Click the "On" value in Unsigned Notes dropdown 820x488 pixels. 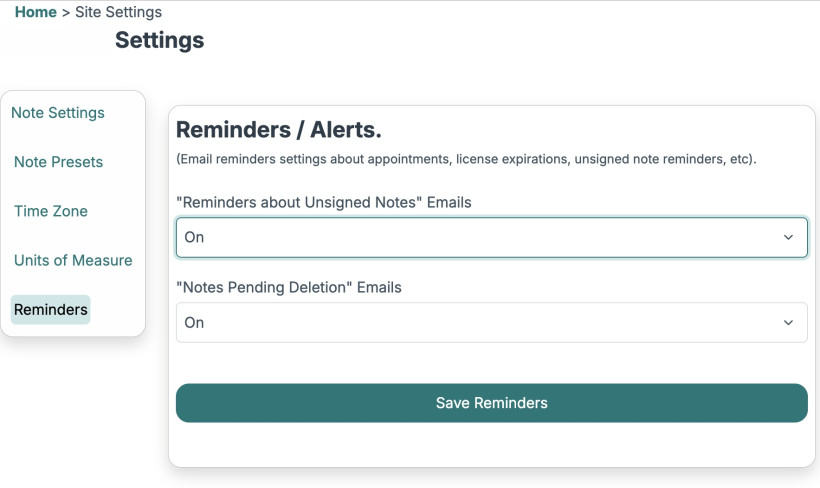194,238
